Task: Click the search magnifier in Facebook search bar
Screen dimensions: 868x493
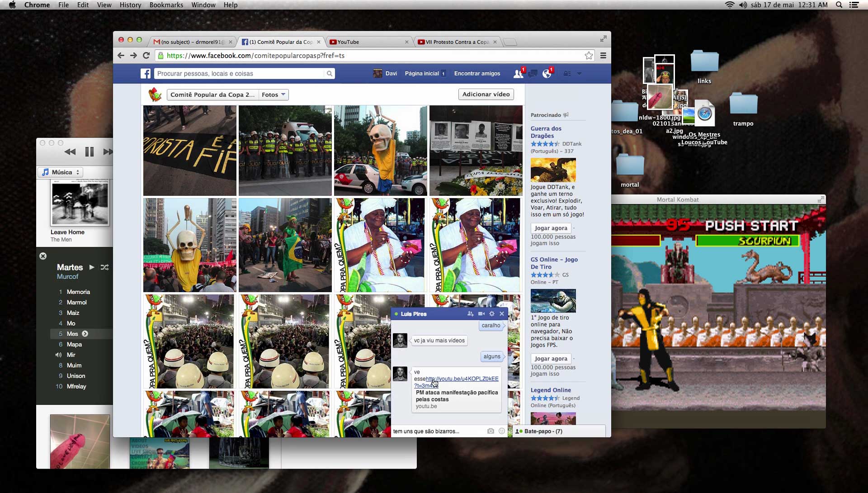Action: 330,74
